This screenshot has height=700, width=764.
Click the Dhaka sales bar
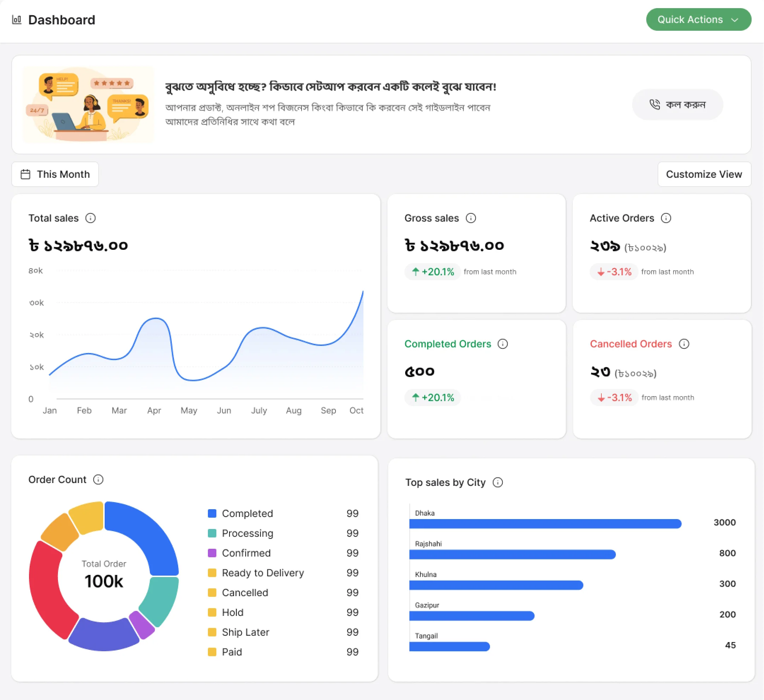(x=545, y=524)
